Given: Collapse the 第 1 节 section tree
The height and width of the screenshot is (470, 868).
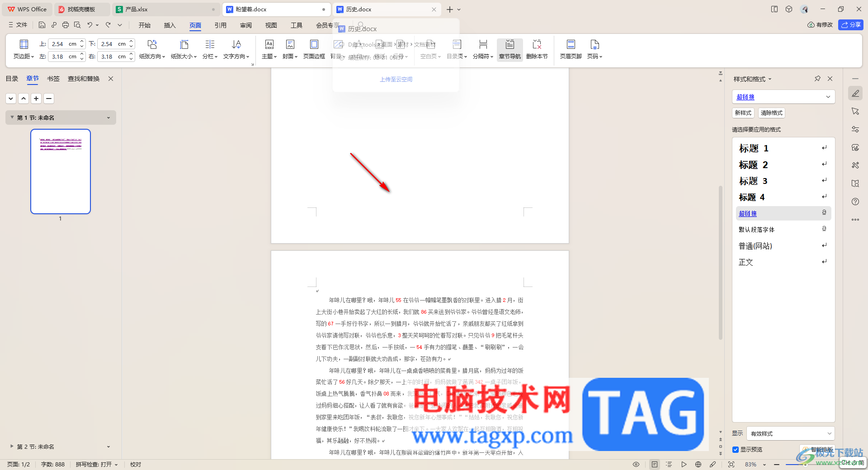Looking at the screenshot, I should (x=12, y=117).
